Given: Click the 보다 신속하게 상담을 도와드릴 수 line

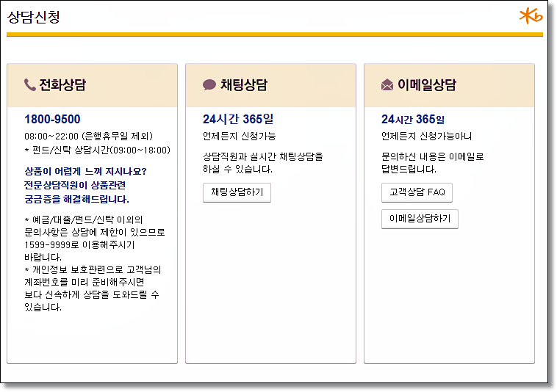Looking at the screenshot, I should (92, 294).
